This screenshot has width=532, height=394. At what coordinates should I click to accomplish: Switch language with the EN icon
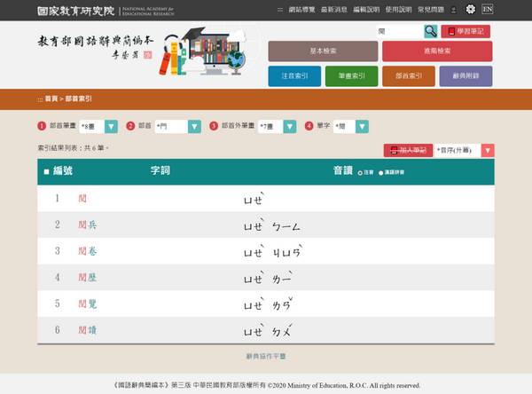pyautogui.click(x=487, y=9)
